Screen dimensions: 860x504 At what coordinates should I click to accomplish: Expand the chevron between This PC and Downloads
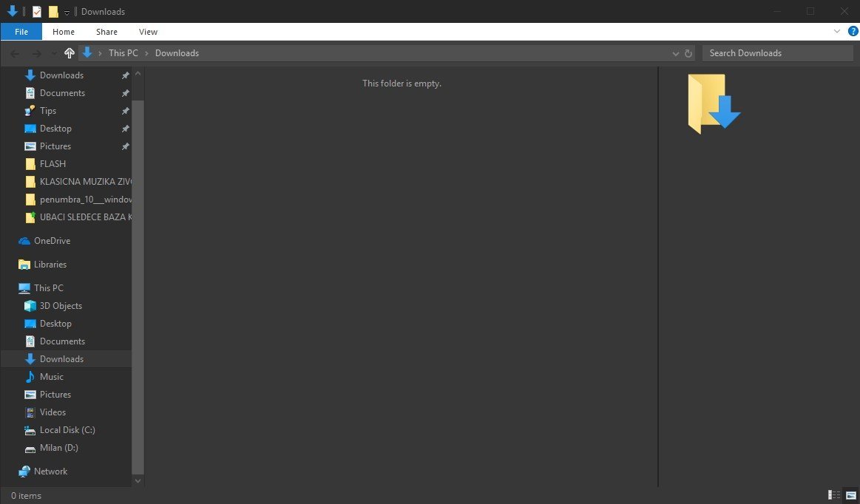coord(146,53)
